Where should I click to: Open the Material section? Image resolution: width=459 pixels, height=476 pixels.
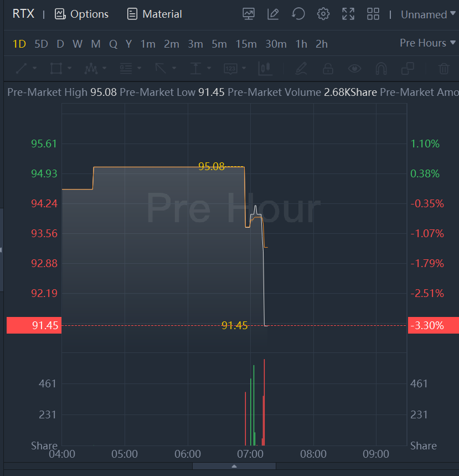coord(154,14)
